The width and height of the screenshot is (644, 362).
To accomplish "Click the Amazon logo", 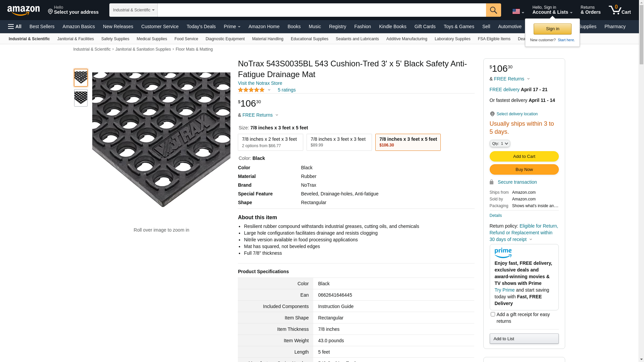I will [23, 10].
